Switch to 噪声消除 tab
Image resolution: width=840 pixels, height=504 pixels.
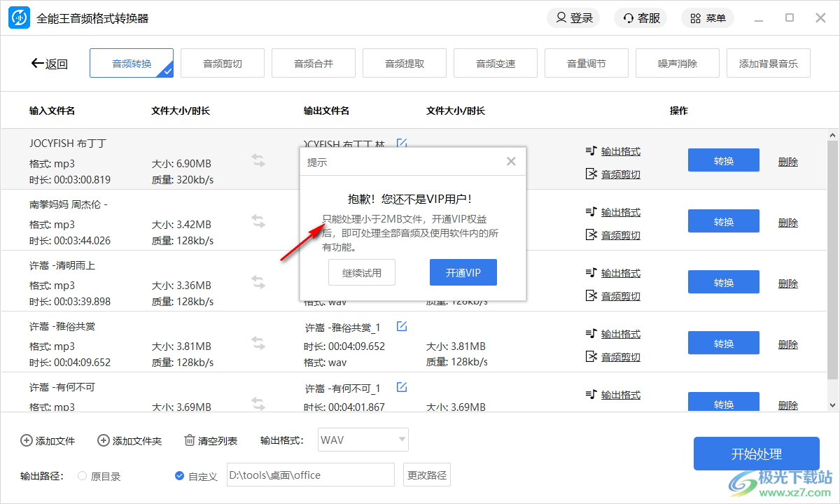tap(678, 64)
